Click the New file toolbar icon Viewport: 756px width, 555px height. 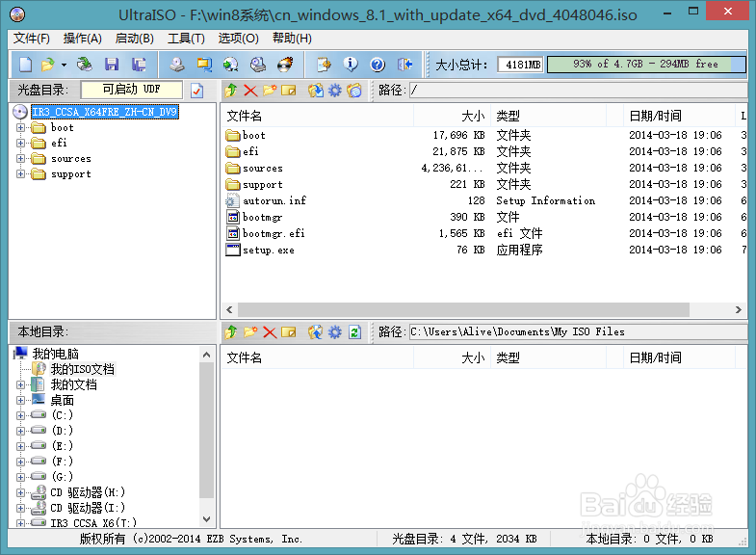pos(25,65)
